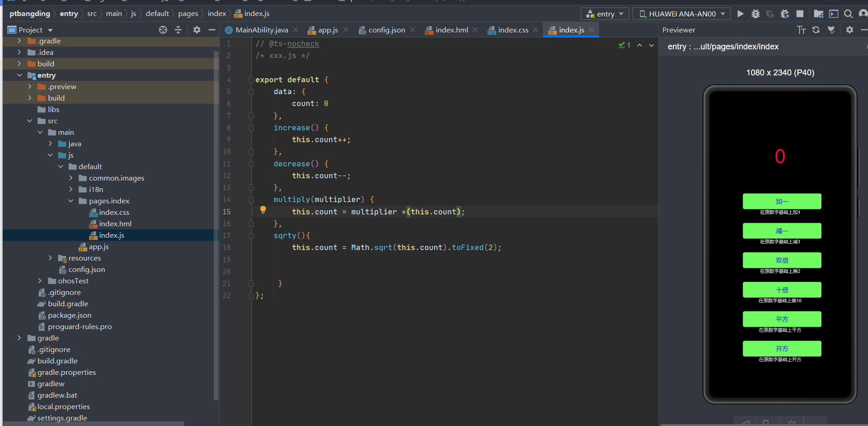This screenshot has height=426, width=868.
Task: Click the 开方 button in preview
Action: click(782, 349)
